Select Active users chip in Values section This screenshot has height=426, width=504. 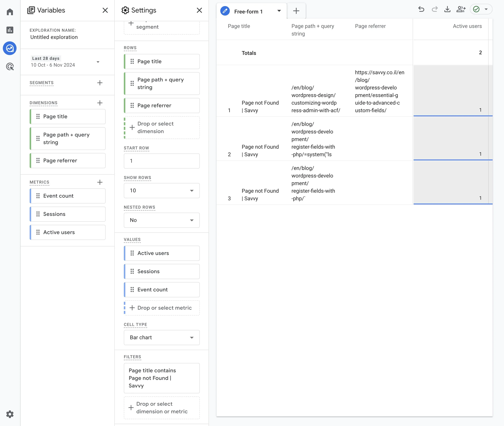pyautogui.click(x=162, y=253)
